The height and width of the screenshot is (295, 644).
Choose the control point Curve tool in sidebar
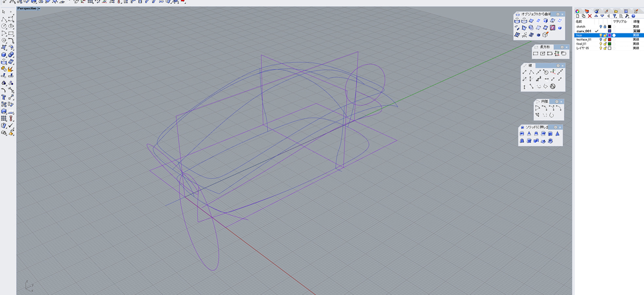(11, 19)
